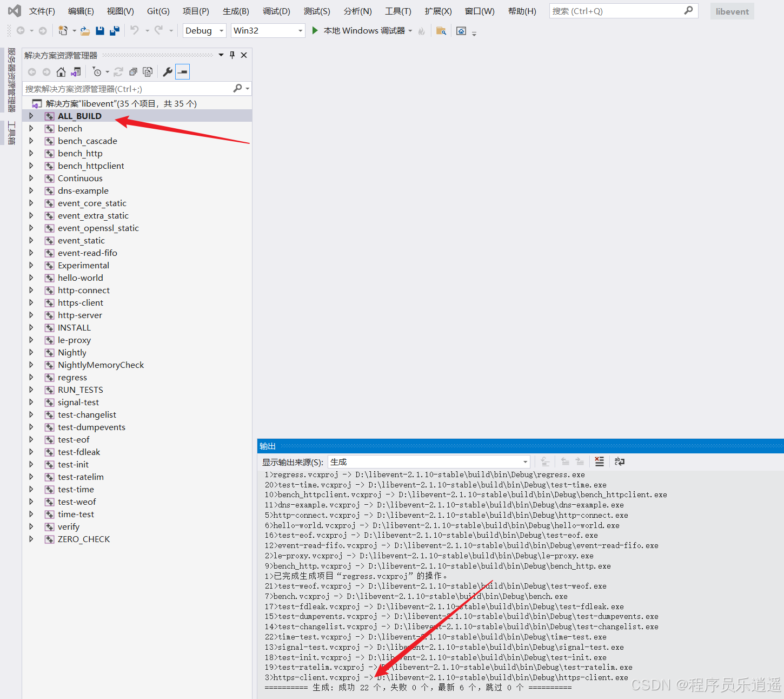
Task: Click the Solution Explorer search magnifier icon
Action: (237, 88)
